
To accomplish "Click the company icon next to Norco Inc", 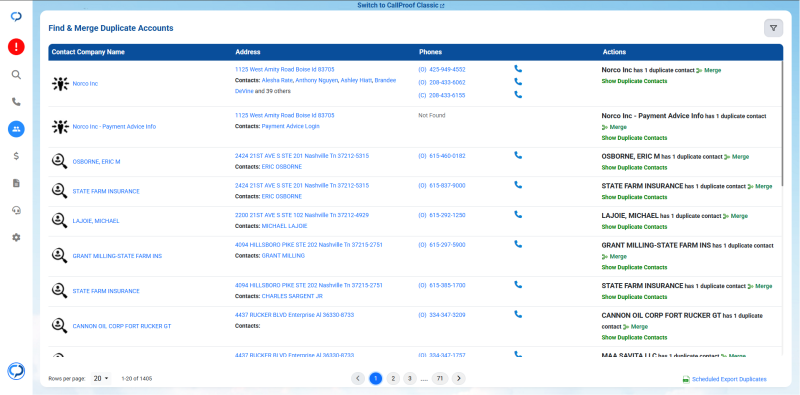I will point(60,84).
